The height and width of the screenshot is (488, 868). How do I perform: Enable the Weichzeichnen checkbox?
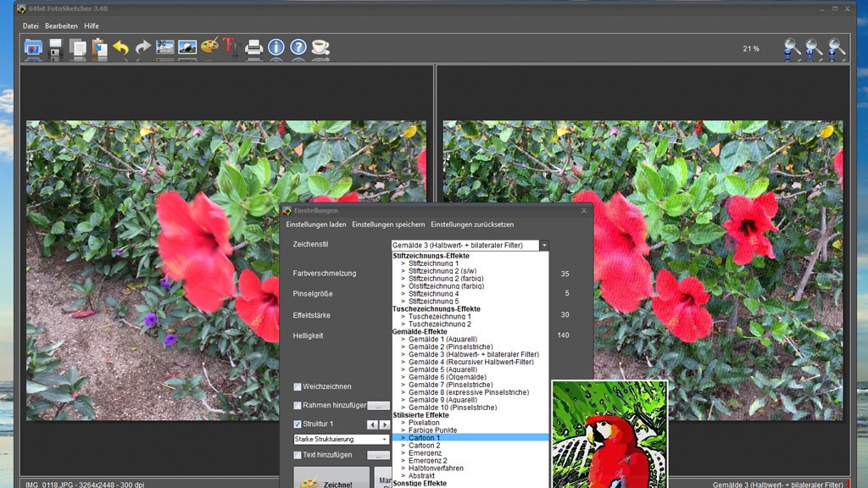click(297, 385)
